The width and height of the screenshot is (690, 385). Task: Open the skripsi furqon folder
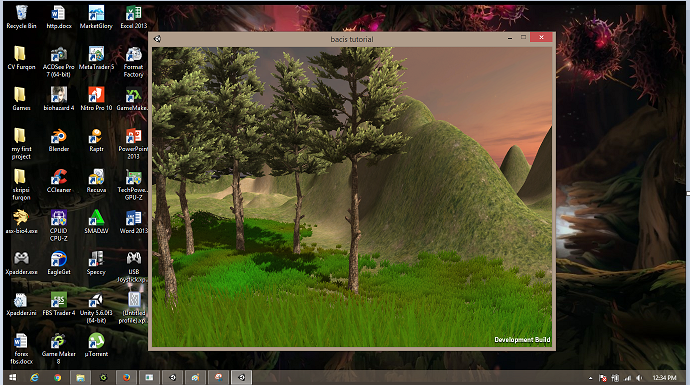click(x=21, y=185)
